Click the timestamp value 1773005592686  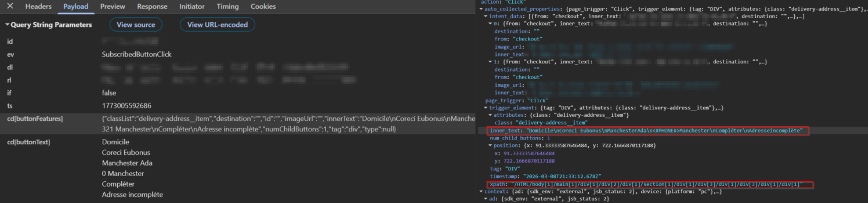click(126, 105)
